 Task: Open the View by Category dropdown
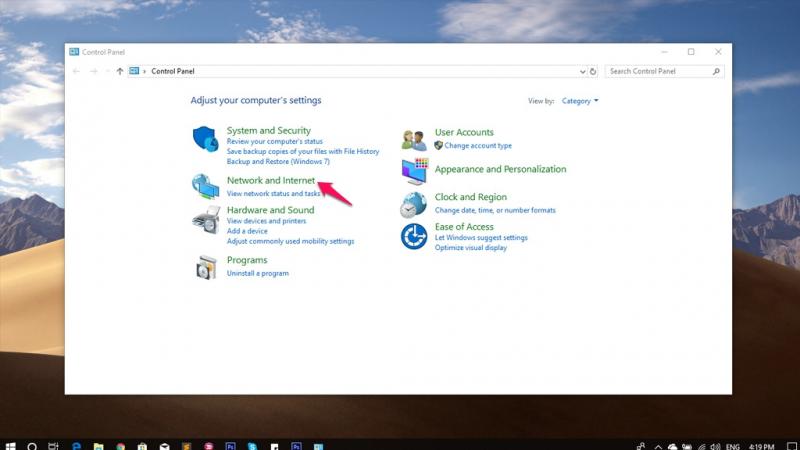579,101
